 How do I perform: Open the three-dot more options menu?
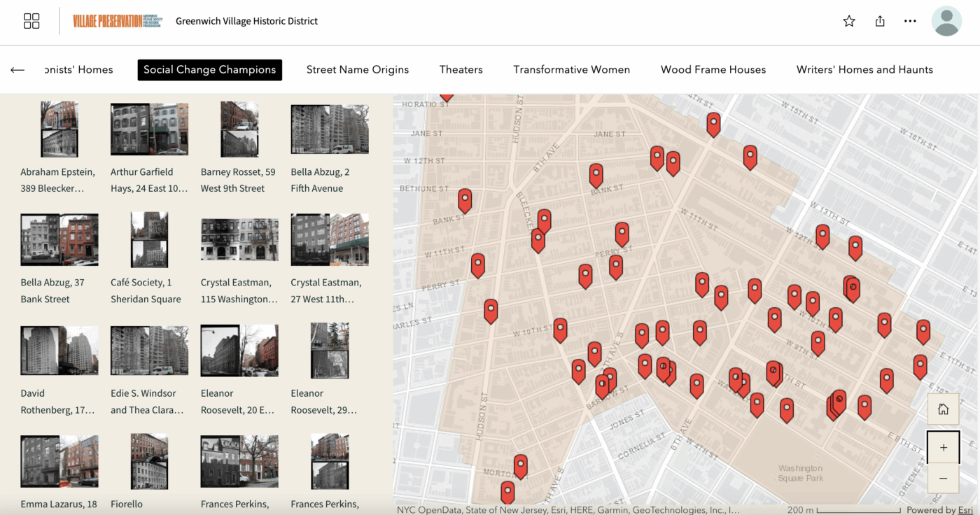point(910,21)
